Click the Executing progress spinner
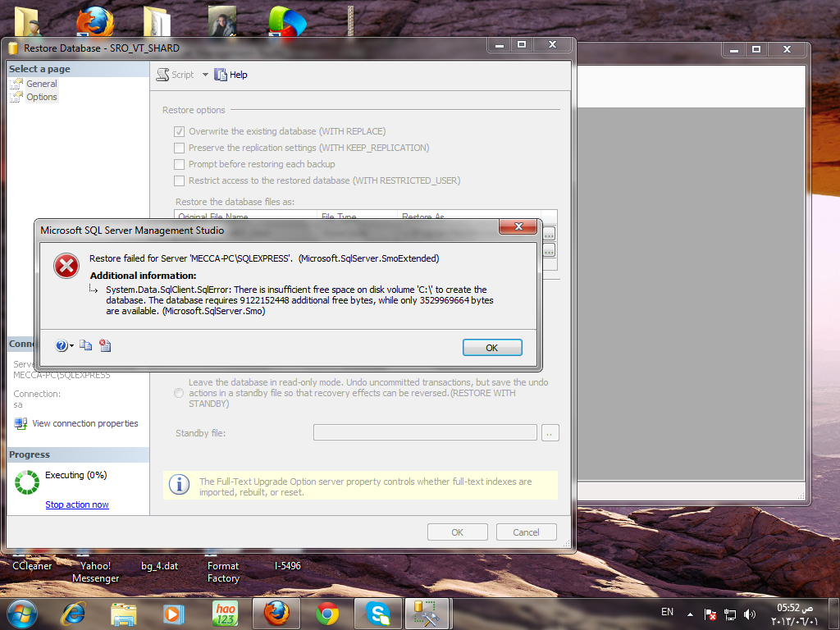Image resolution: width=840 pixels, height=630 pixels. tap(27, 482)
